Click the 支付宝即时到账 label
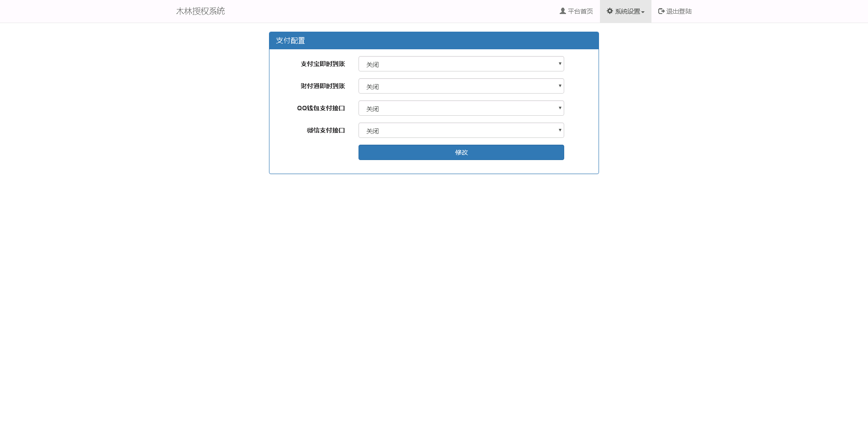Viewport: 868px width, 425px height. [323, 64]
